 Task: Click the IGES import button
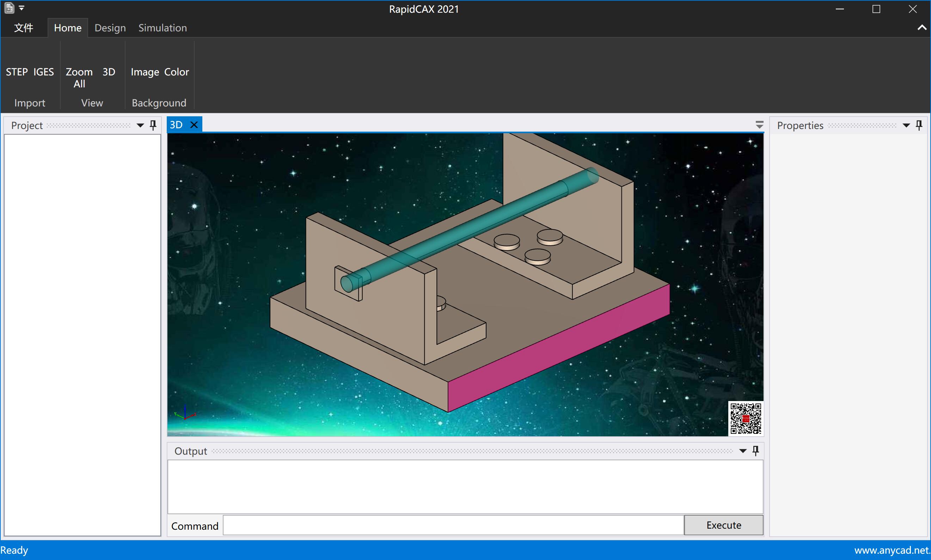[43, 72]
